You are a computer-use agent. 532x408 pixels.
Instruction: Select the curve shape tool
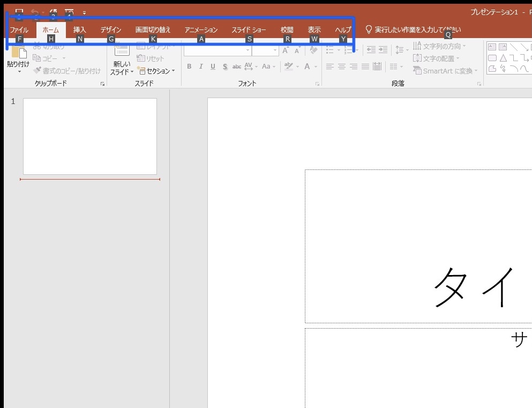coord(524,69)
